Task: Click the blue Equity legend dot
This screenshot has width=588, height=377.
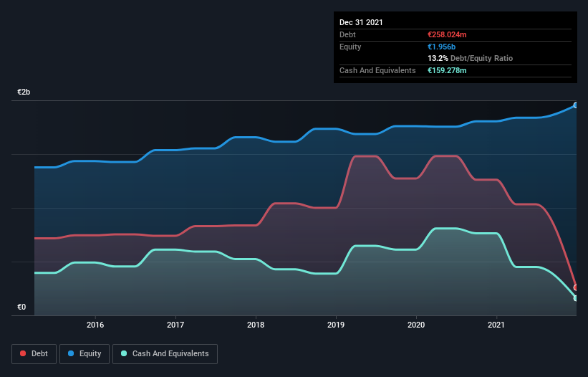Action: pyautogui.click(x=71, y=353)
